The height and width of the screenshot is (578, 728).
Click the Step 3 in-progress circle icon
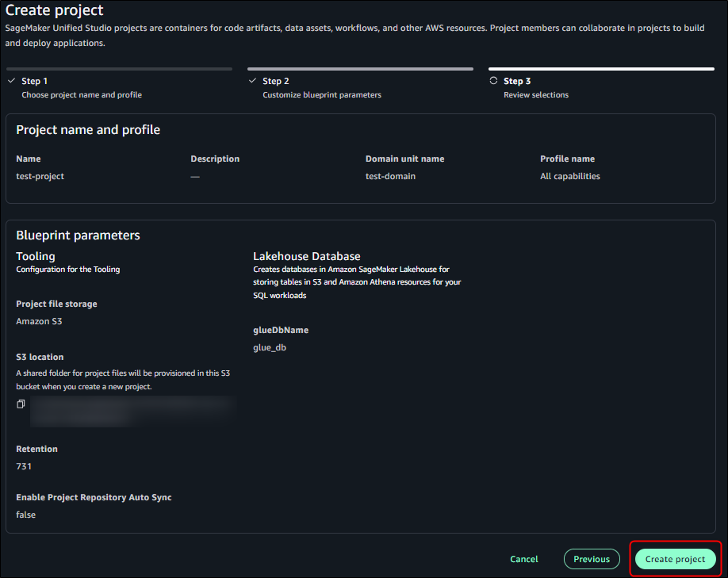pyautogui.click(x=493, y=81)
